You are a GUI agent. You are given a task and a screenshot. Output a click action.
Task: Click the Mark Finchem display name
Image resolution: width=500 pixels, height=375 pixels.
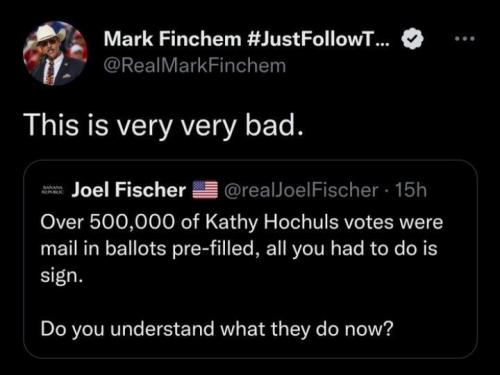172,38
